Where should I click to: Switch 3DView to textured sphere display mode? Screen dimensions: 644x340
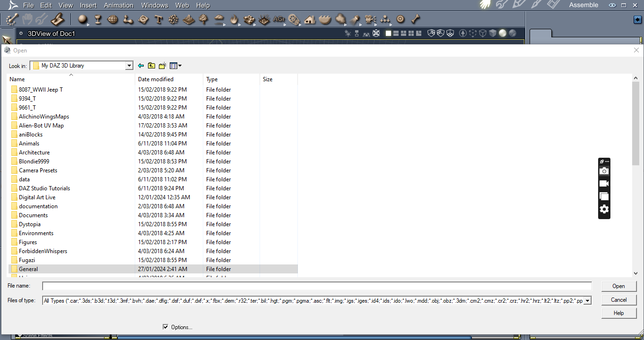tap(513, 34)
